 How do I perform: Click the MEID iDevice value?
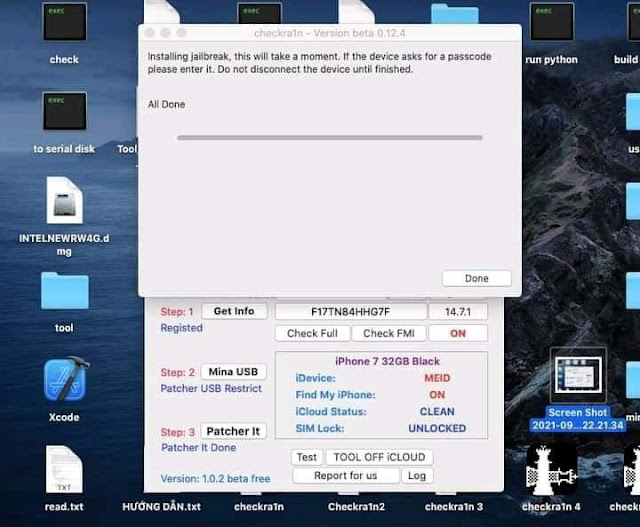(437, 378)
